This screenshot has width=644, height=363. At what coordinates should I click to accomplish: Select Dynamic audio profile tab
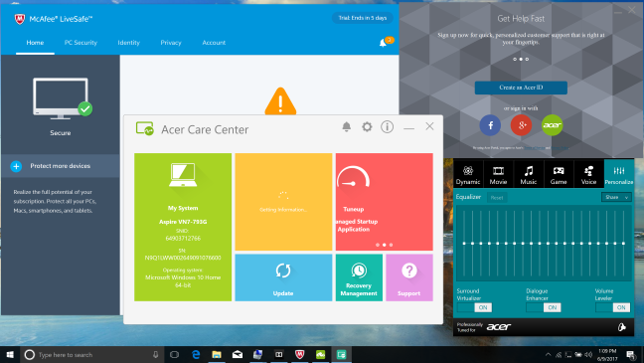tap(468, 174)
